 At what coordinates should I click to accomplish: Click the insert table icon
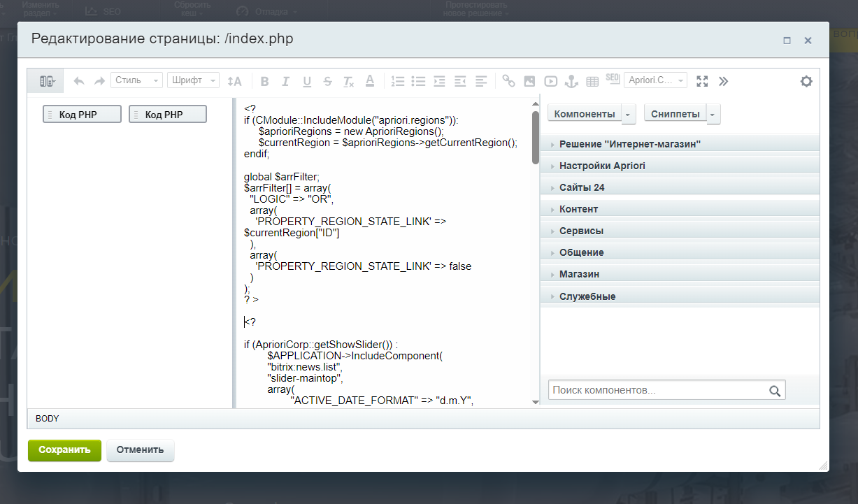(x=592, y=81)
